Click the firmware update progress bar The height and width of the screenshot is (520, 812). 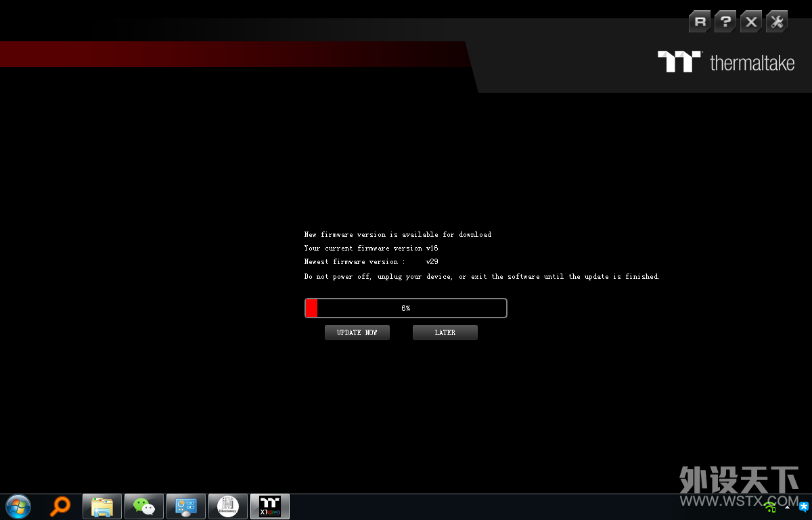coord(406,308)
